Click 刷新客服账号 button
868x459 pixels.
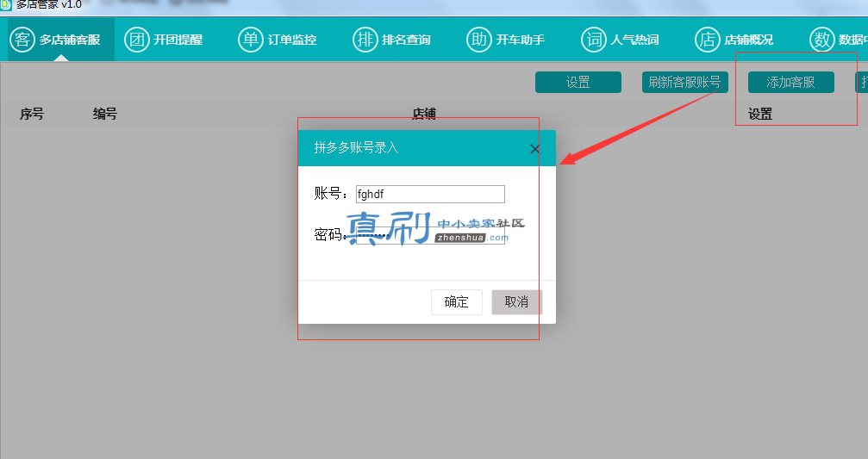tap(684, 83)
